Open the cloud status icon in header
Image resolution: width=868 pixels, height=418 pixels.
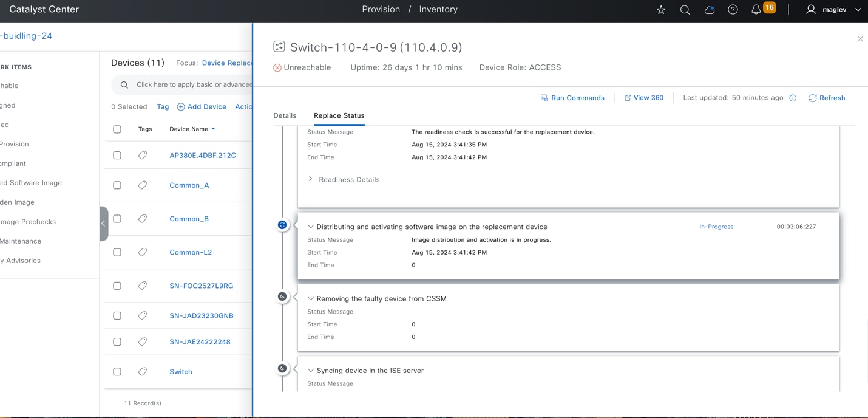pos(709,10)
